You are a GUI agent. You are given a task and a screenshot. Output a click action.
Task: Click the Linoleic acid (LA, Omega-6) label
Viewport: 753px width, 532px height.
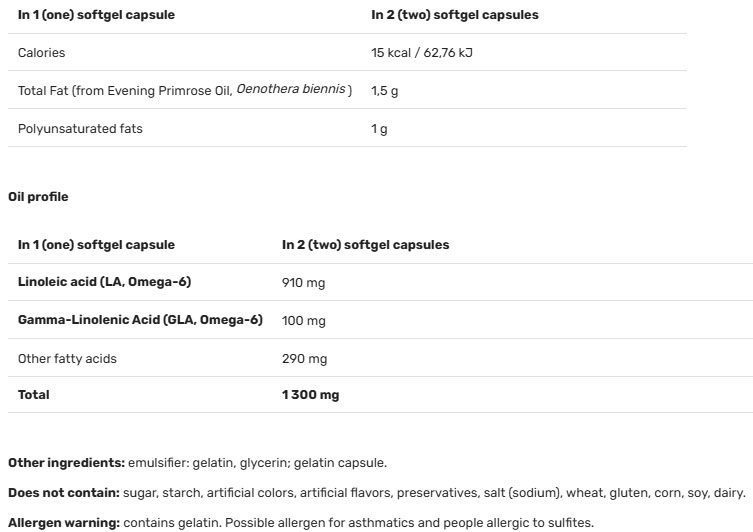tap(104, 282)
